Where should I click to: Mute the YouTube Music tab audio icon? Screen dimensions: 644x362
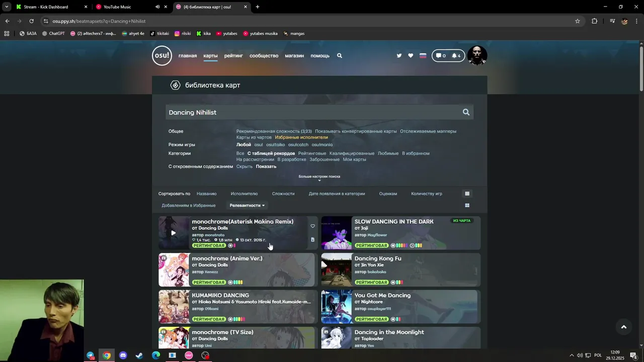click(x=157, y=7)
